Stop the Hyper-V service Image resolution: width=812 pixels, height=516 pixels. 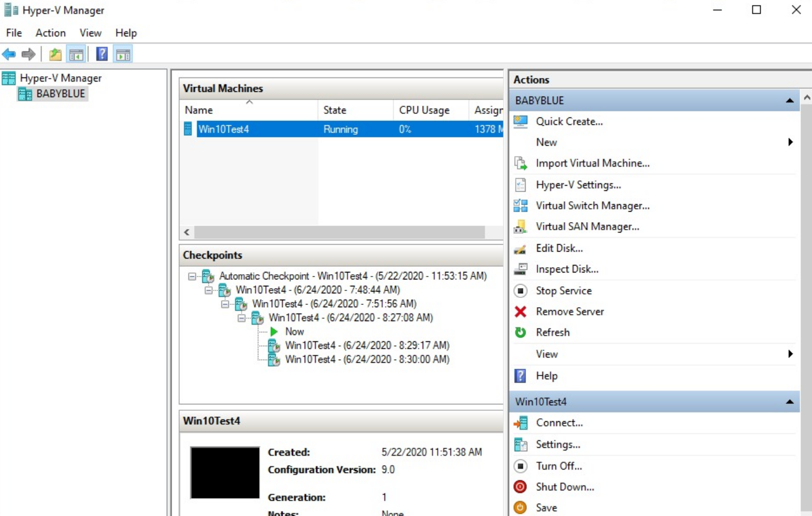click(x=563, y=290)
